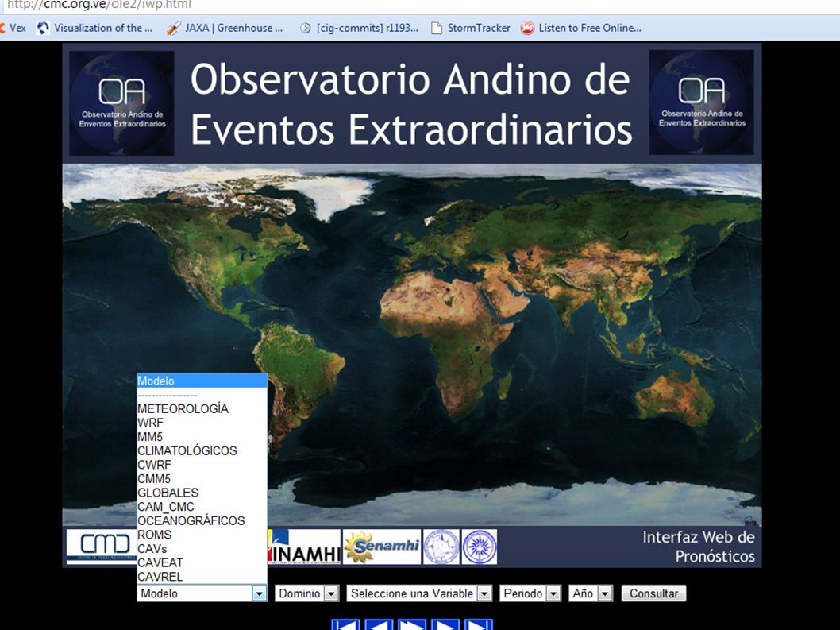The height and width of the screenshot is (630, 840).
Task: Jump to the last frame of the animation
Action: click(479, 624)
